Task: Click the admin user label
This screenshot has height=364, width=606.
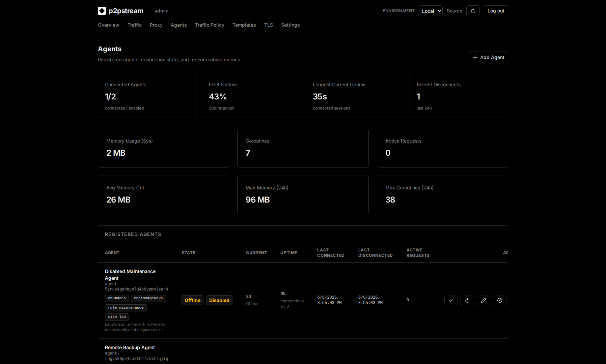Action: click(161, 11)
